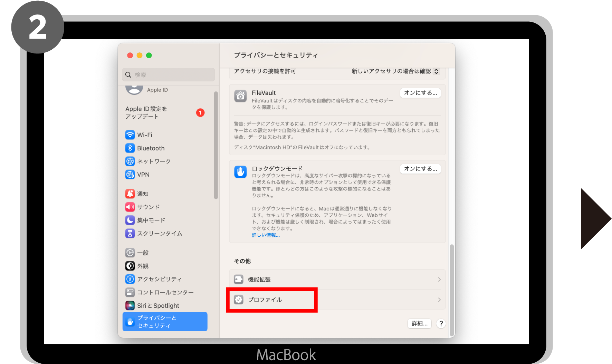612x364 pixels.
Task: Open Focus mode moon icon
Action: (x=130, y=220)
